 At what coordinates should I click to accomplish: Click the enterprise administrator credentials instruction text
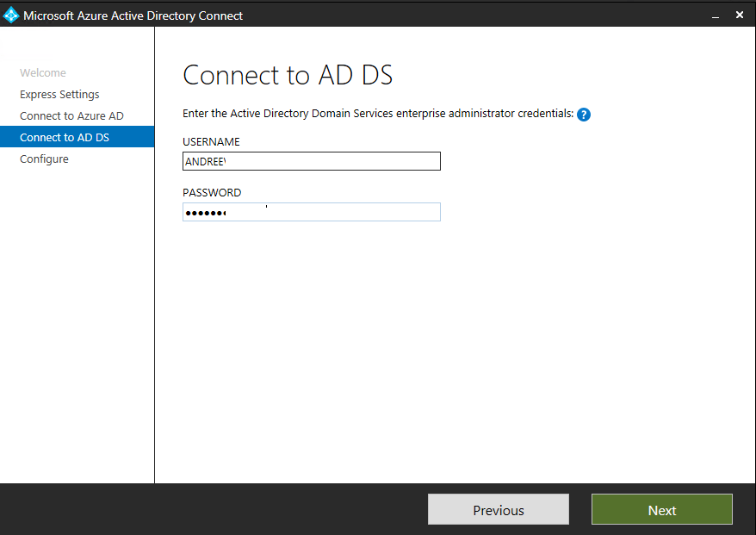click(x=378, y=114)
